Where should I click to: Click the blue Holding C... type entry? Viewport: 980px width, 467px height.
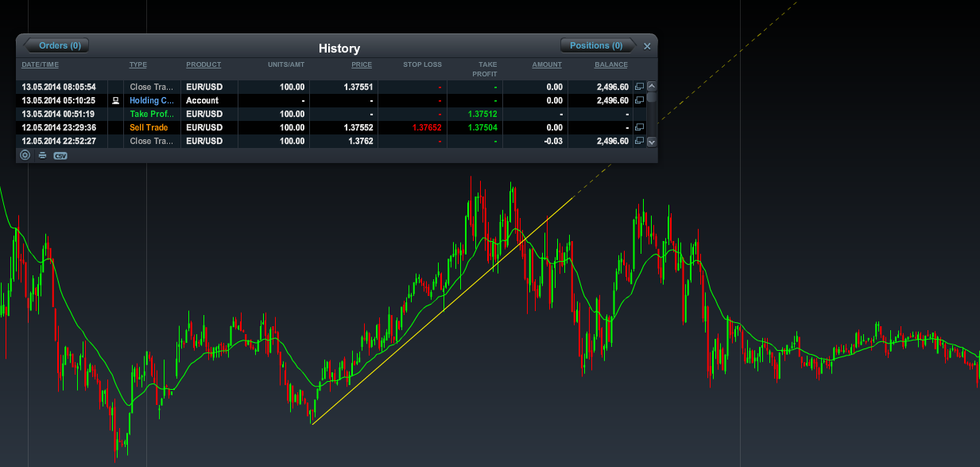[152, 100]
